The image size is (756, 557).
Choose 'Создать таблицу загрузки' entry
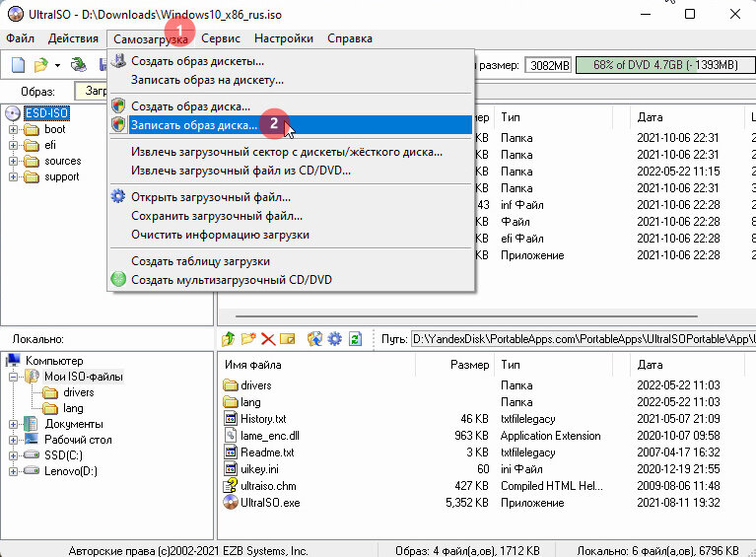click(291, 261)
